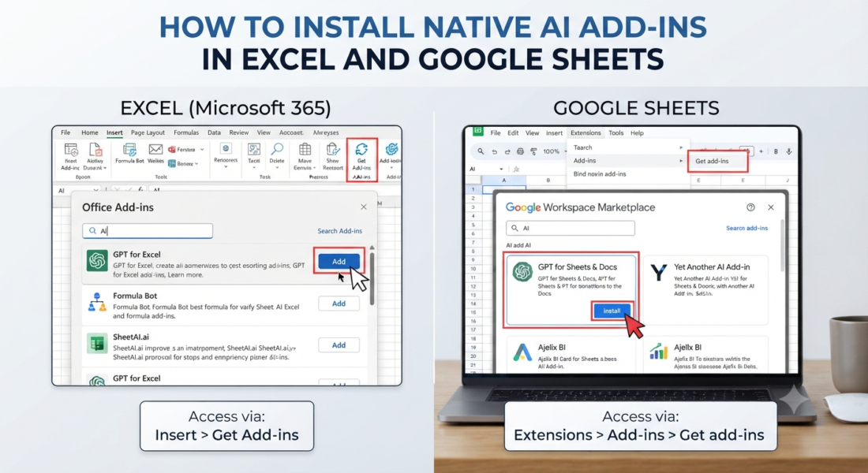The height and width of the screenshot is (473, 868).
Task: Open the Excel Data ribbon tab
Action: pyautogui.click(x=214, y=132)
